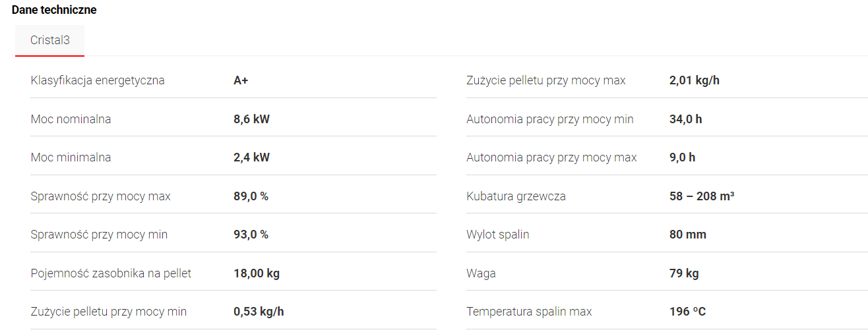Screen dimensions: 868x336
Task: Click Autonomia pracy przy mocy min label
Action: tap(549, 119)
